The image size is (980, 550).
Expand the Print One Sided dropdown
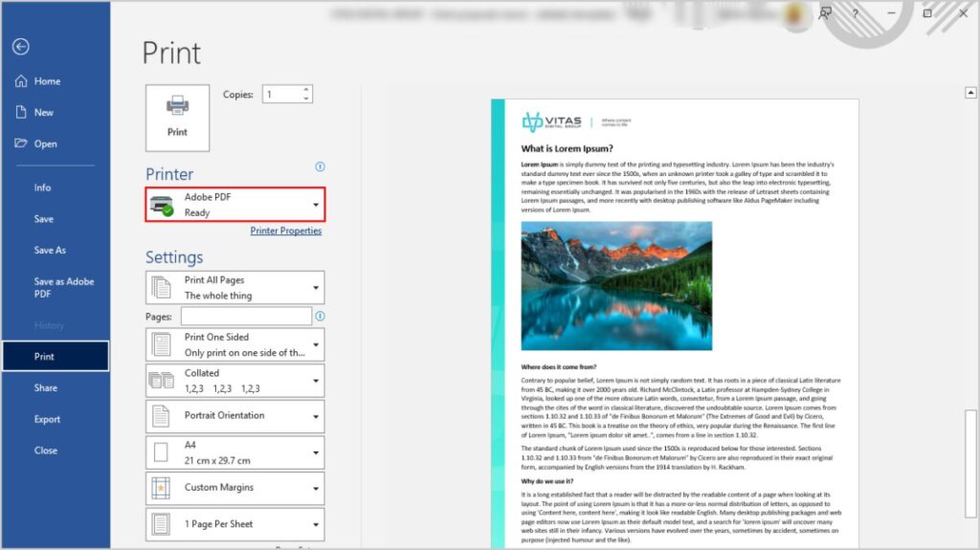click(x=235, y=344)
